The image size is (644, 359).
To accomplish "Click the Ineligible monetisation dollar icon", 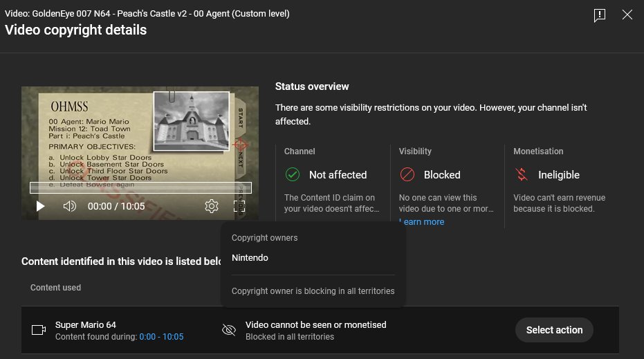I will tap(522, 174).
